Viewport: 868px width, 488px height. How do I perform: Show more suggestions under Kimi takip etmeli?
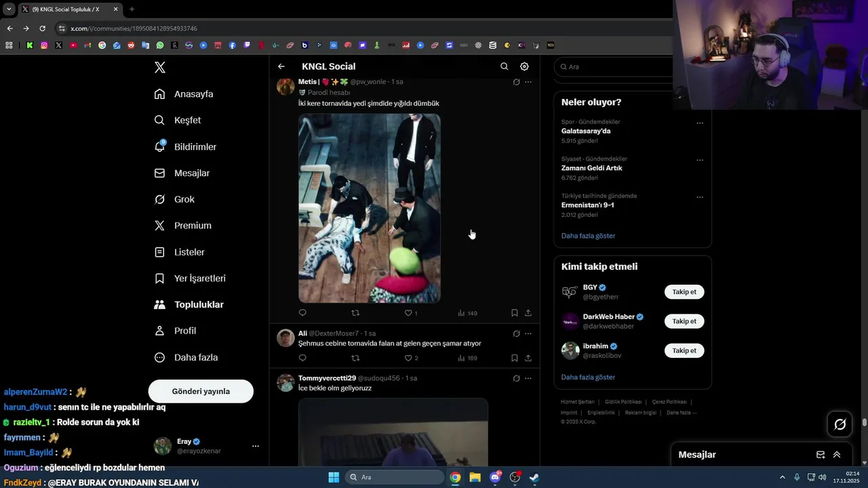click(x=588, y=377)
